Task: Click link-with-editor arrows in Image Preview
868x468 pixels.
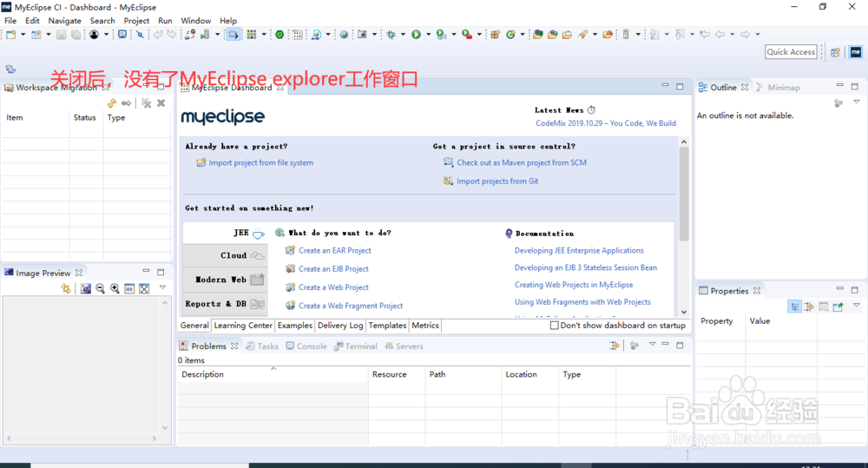Action: tap(66, 288)
